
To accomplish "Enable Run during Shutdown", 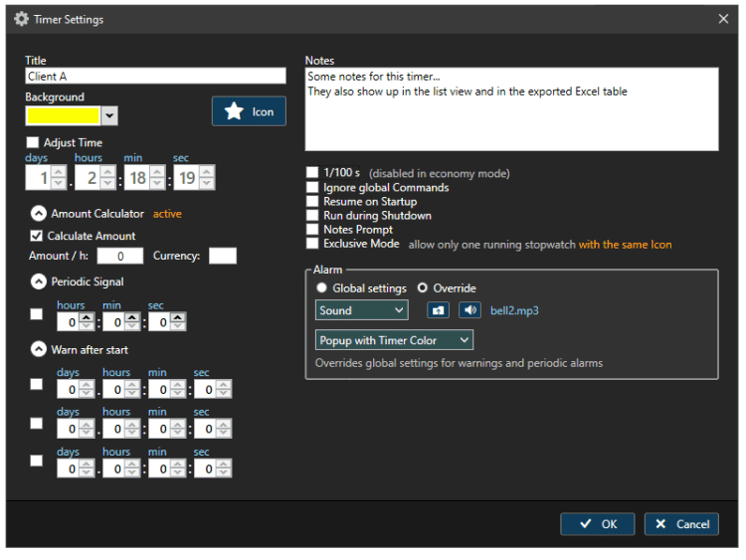I will (312, 215).
